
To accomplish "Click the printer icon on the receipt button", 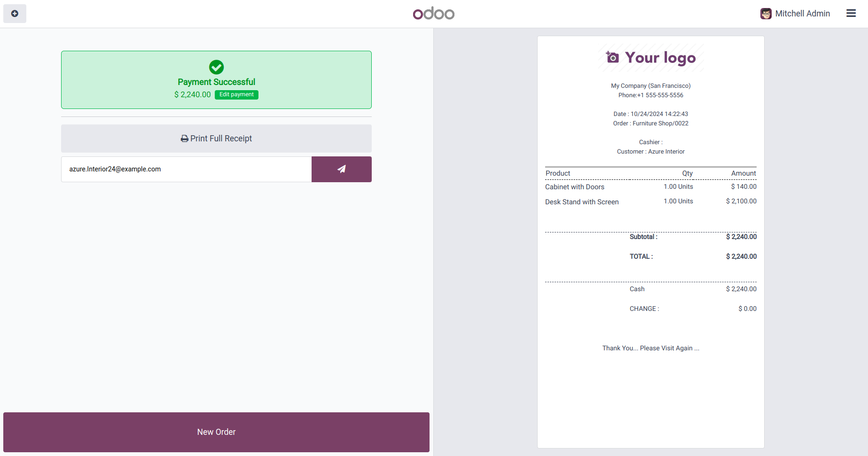I will (x=185, y=139).
